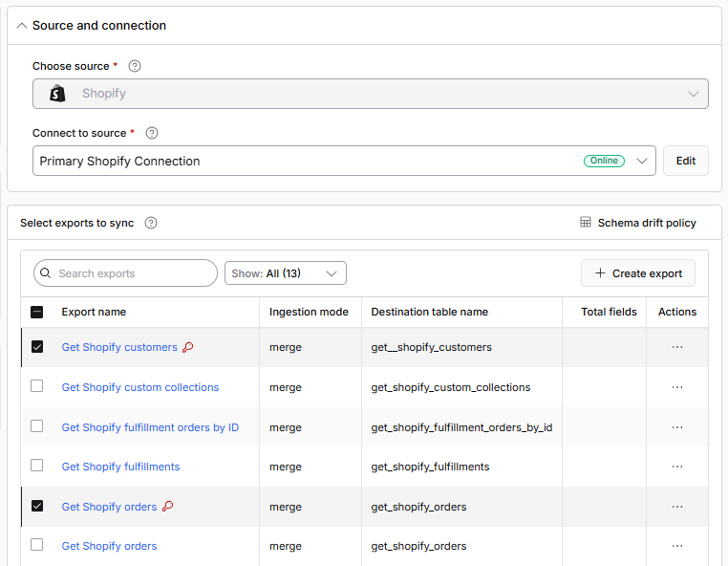Check Get Shopify fulfillment orders by ID checkbox
The image size is (728, 566).
(36, 426)
